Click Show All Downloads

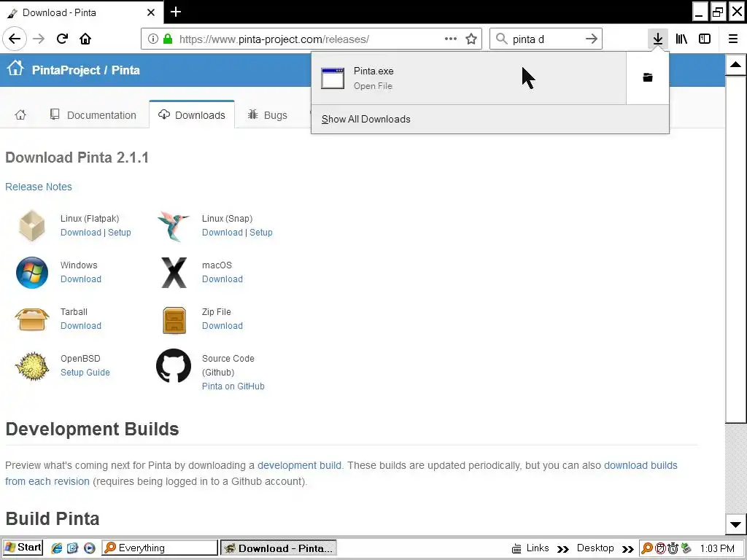pyautogui.click(x=366, y=119)
